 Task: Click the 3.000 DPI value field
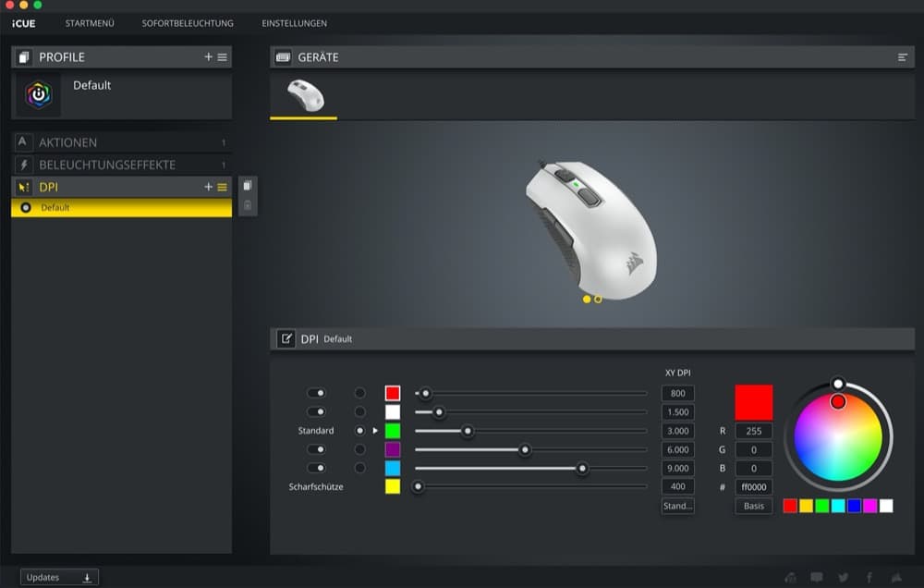coord(677,431)
